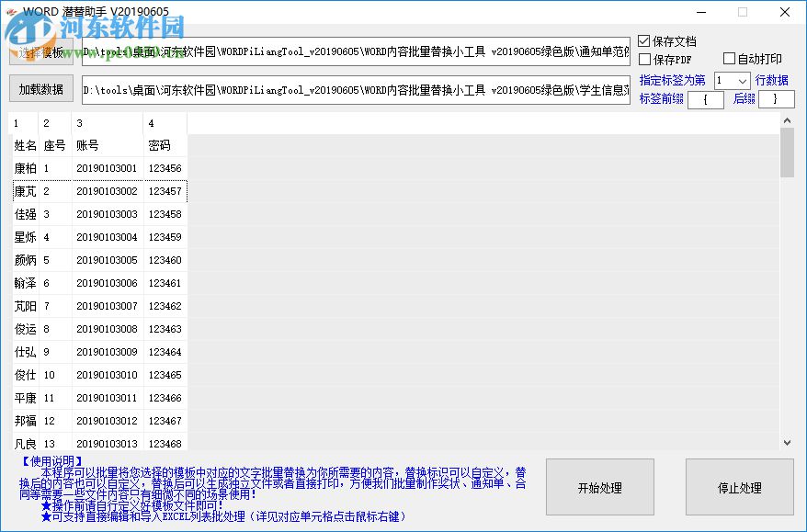Click the 选择模板 template selection button
The height and width of the screenshot is (532, 807).
point(41,52)
